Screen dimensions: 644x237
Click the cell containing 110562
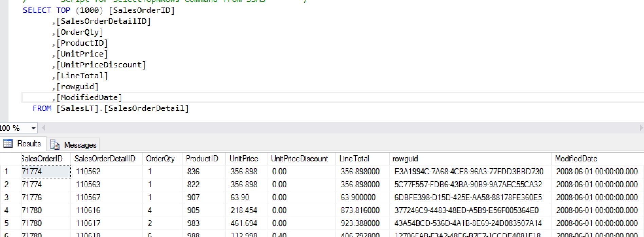click(x=106, y=172)
